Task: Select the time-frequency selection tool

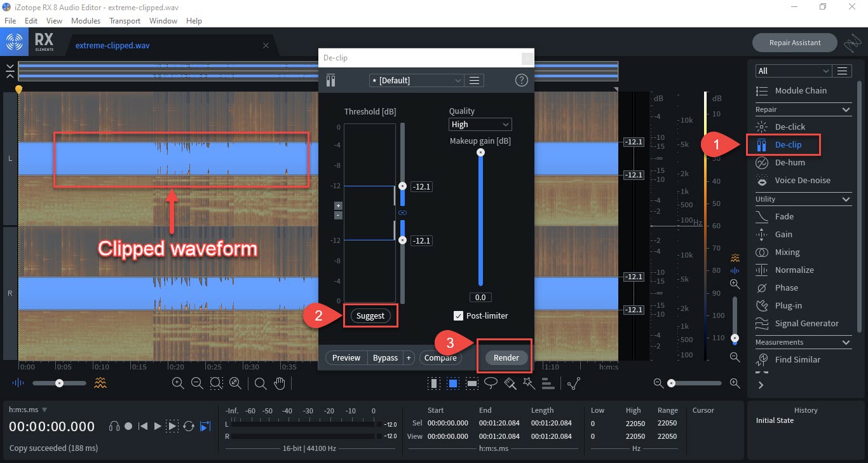Action: tap(453, 384)
